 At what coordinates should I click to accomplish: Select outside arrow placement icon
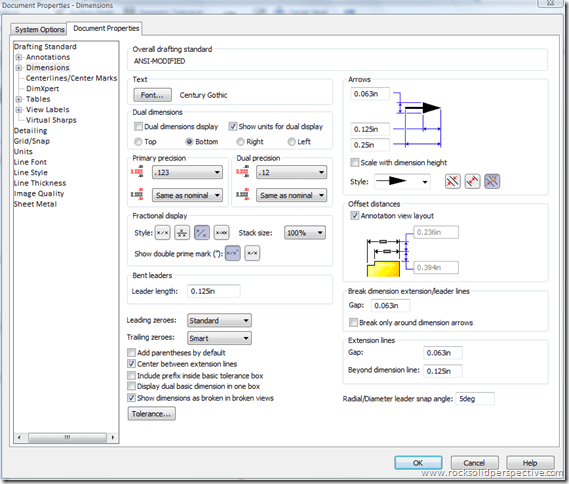[x=453, y=181]
